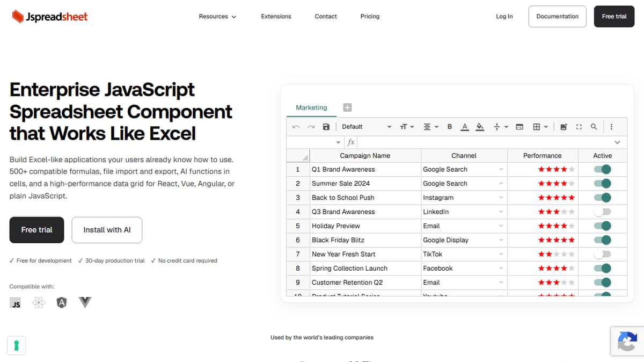This screenshot has height=362, width=644.
Task: Pick the font color tool
Action: pyautogui.click(x=465, y=127)
